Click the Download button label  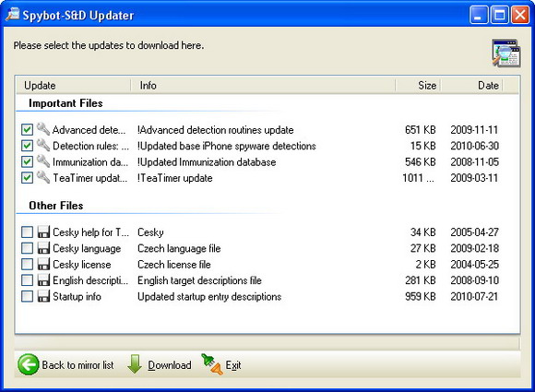(x=169, y=365)
